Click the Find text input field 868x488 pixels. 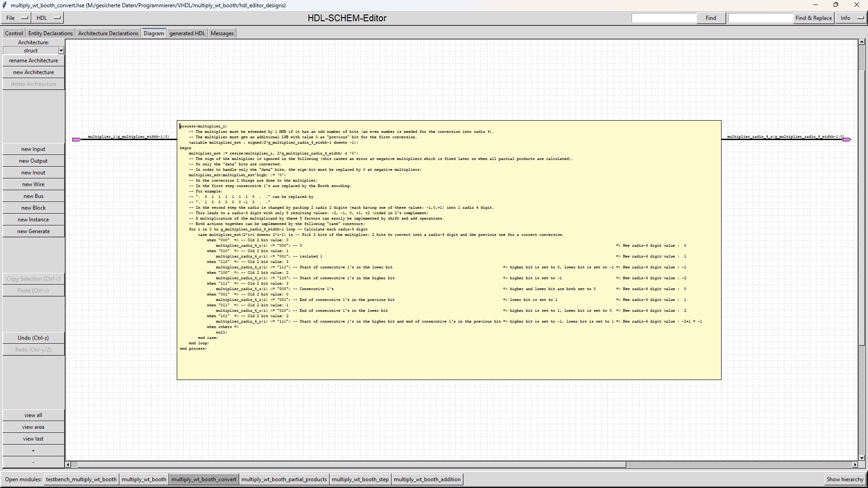point(664,18)
